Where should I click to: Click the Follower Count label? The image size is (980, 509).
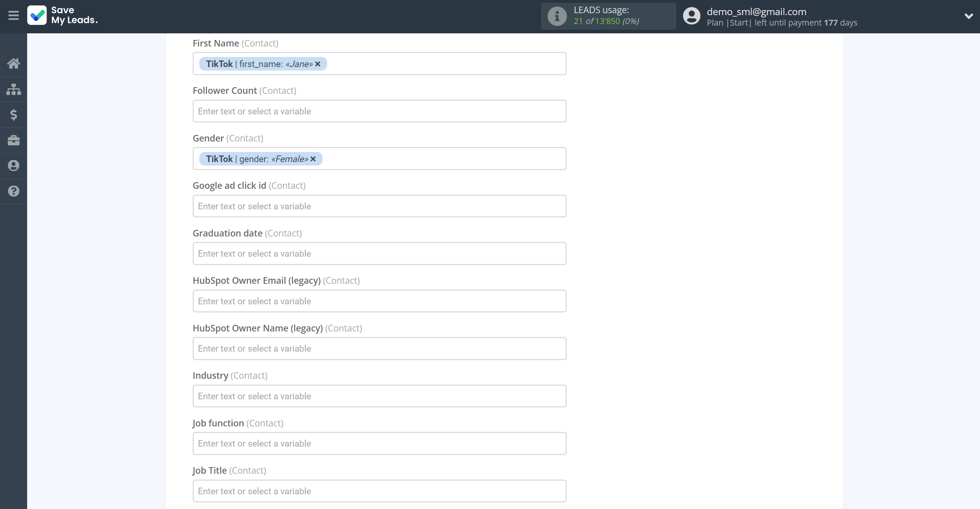pyautogui.click(x=225, y=91)
